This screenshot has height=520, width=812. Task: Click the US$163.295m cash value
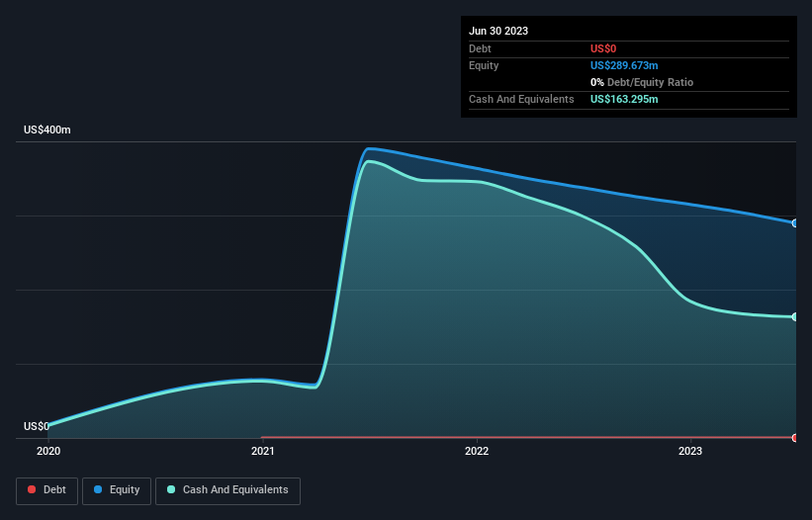(x=624, y=99)
